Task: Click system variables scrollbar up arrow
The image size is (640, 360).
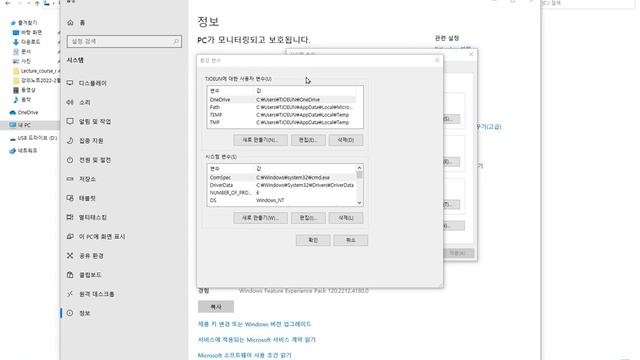Action: [359, 168]
